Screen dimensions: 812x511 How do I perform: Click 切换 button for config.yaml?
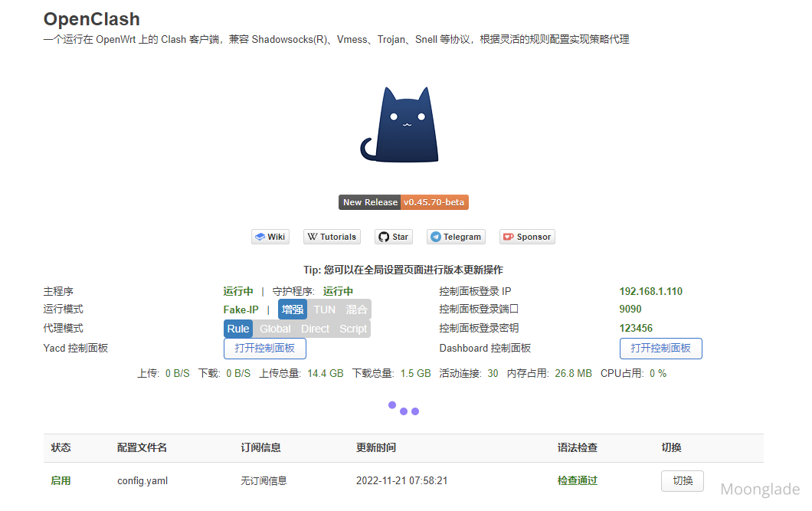[682, 481]
